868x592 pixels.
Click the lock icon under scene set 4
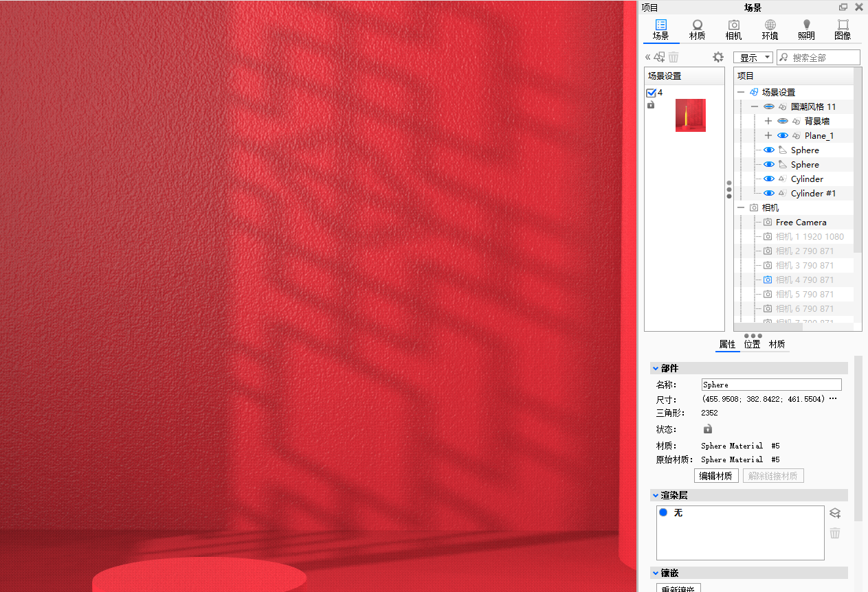tap(651, 105)
